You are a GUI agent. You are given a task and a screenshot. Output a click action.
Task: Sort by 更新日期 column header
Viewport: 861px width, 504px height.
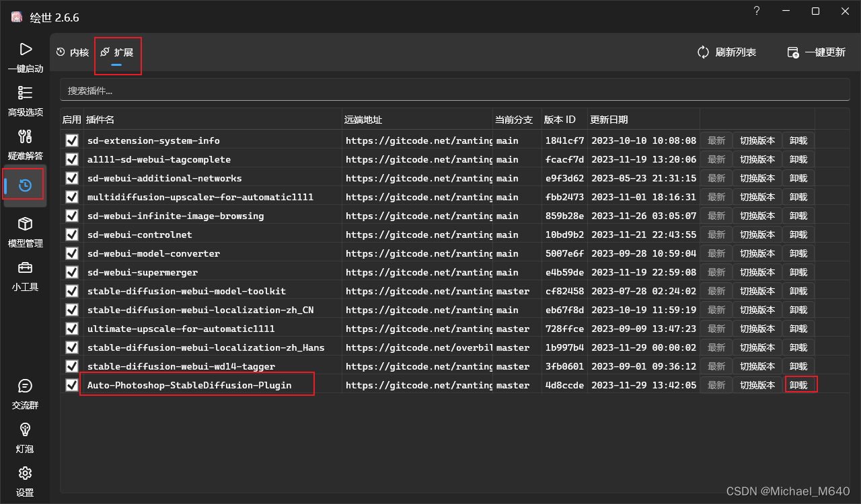pos(643,120)
